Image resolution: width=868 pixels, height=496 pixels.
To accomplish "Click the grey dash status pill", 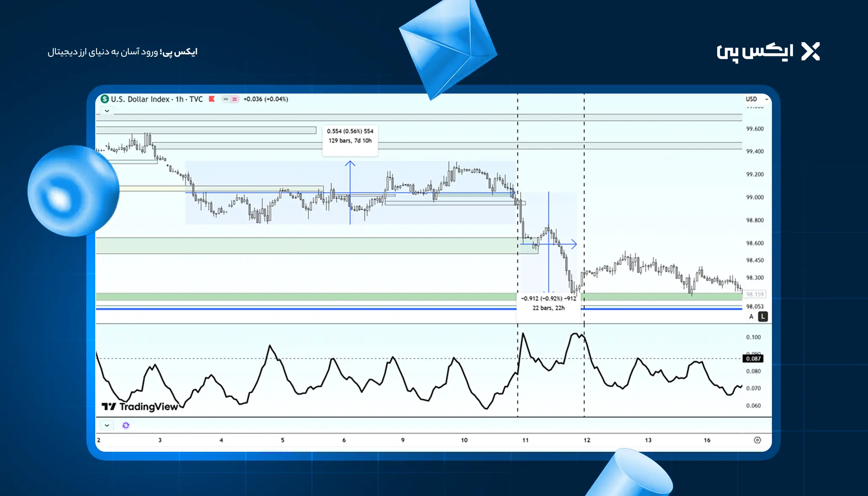I will pos(226,99).
